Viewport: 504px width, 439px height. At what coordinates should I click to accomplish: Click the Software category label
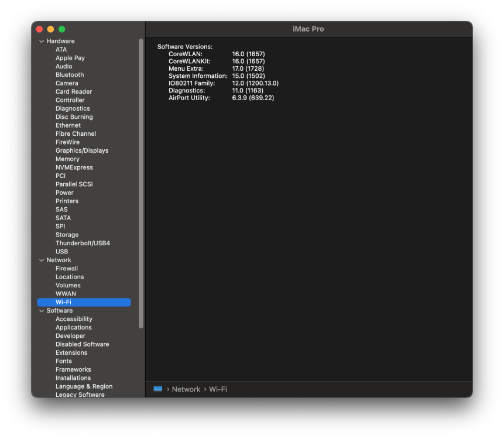[60, 310]
